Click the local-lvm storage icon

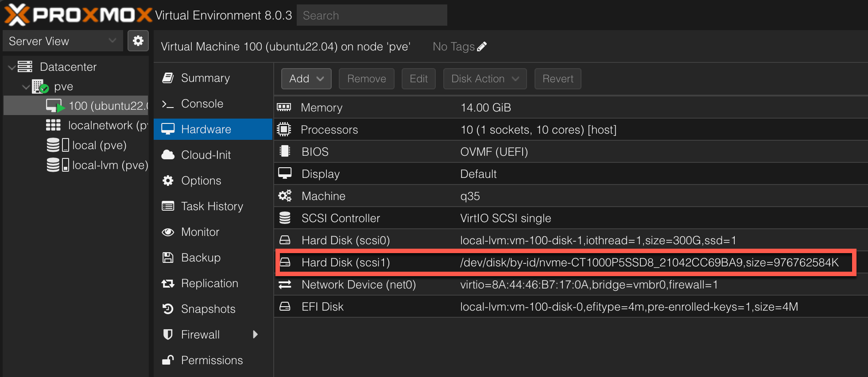tap(58, 165)
